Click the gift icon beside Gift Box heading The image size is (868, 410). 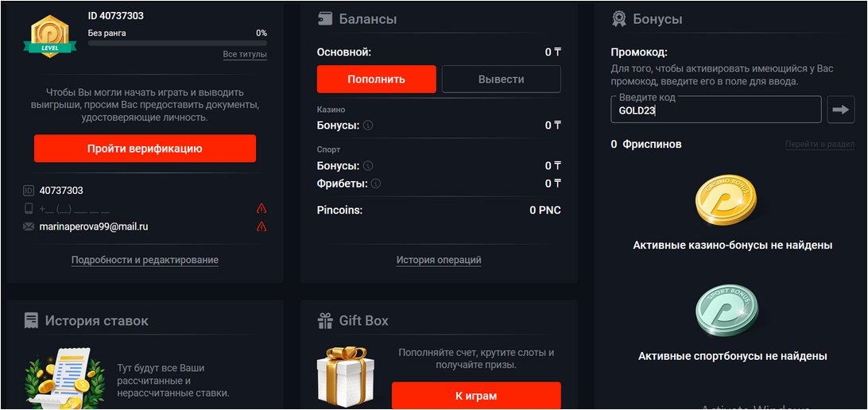(325, 321)
